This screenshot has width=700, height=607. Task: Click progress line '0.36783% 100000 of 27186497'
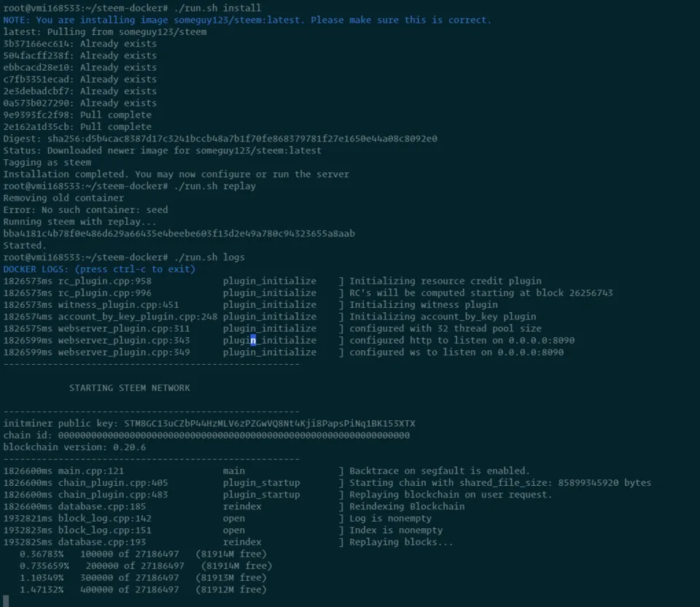pyautogui.click(x=143, y=554)
